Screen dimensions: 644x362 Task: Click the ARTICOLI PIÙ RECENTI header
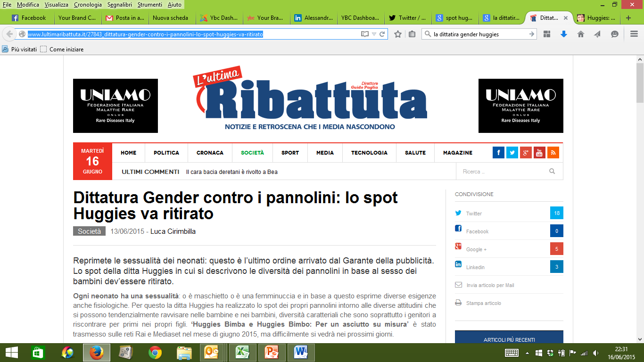pos(509,337)
